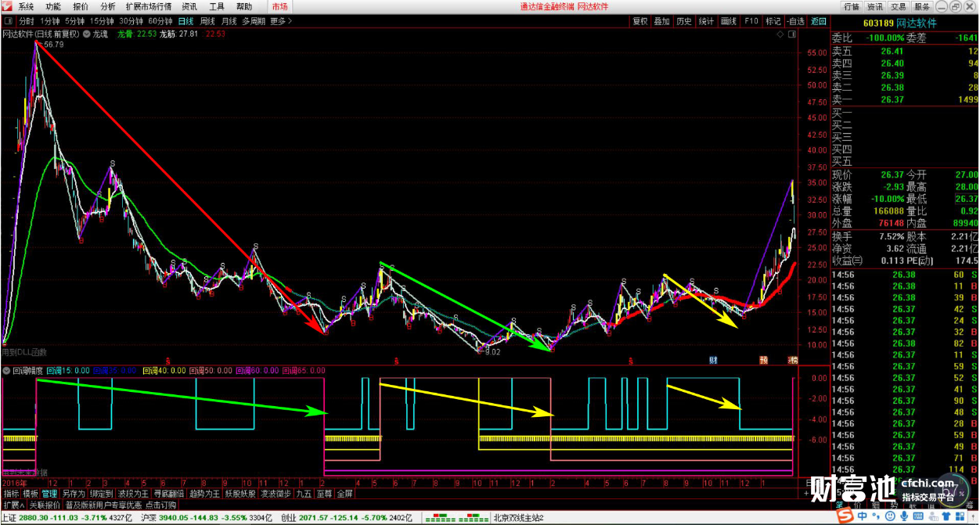Select the 周线 weekly period
This screenshot has height=525, width=980.
(207, 21)
